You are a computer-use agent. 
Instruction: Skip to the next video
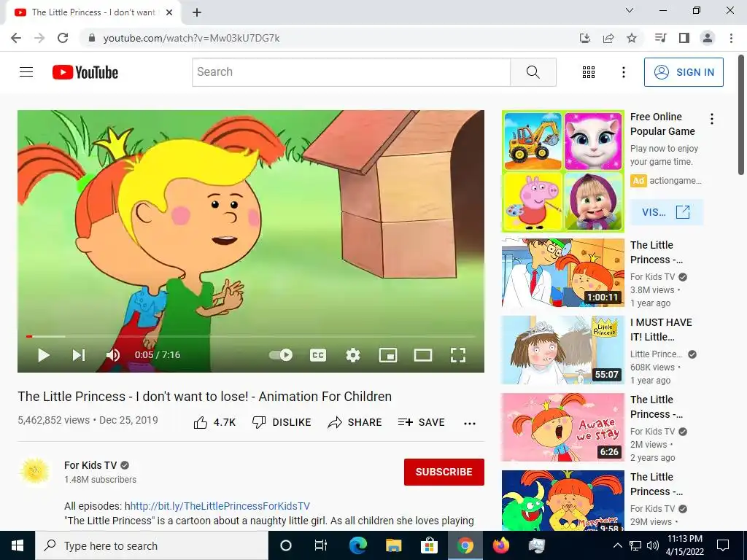(x=79, y=355)
